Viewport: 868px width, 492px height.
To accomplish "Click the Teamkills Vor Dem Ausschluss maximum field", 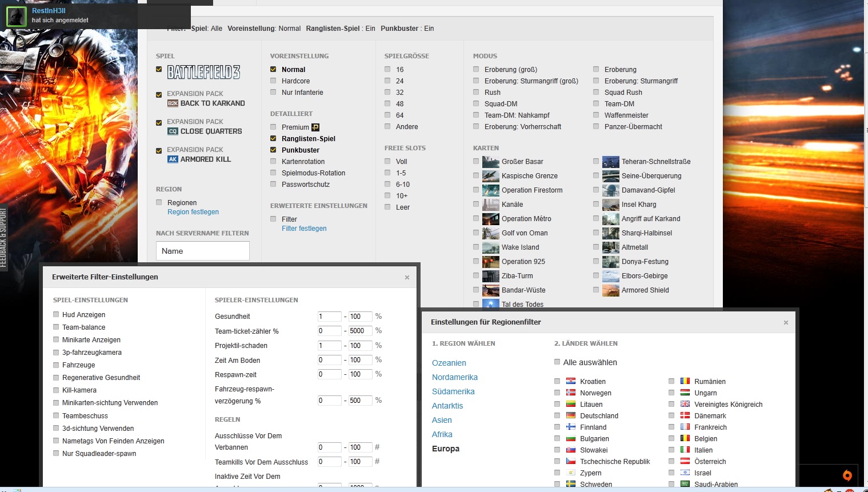I will (361, 462).
